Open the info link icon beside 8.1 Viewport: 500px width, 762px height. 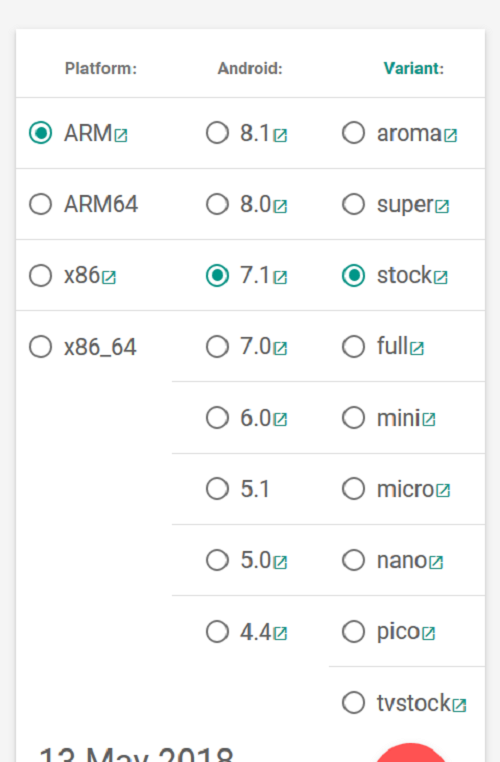click(280, 135)
